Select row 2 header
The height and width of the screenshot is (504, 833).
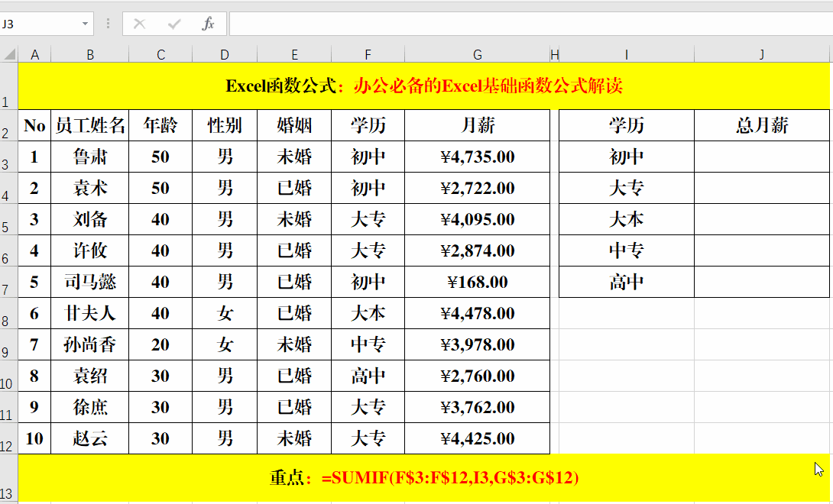8,125
